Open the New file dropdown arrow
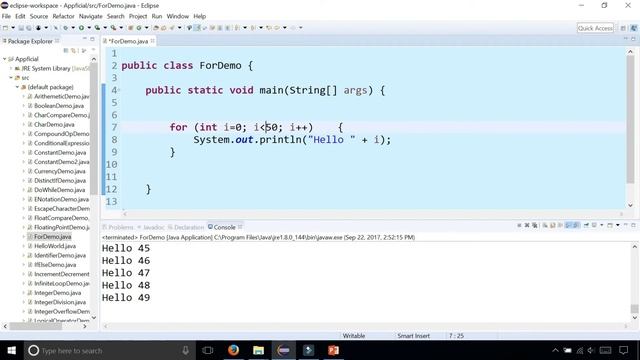 (13, 28)
